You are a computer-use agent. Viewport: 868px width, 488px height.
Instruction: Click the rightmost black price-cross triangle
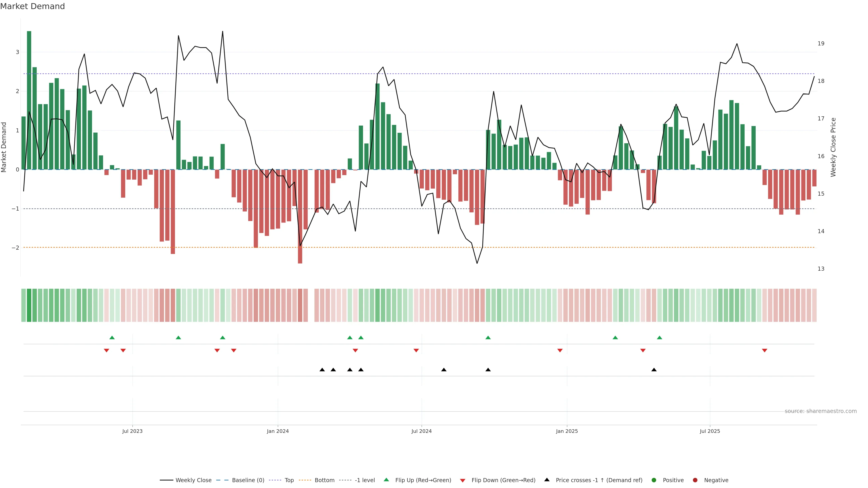(x=654, y=370)
